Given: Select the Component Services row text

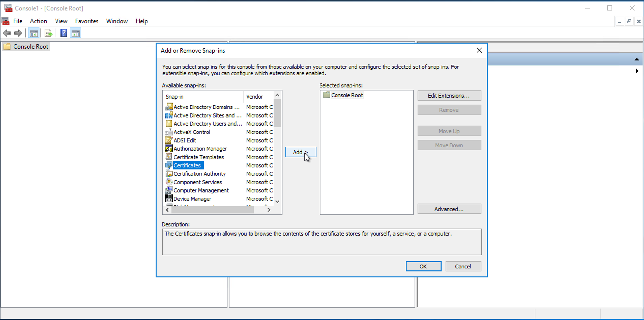Looking at the screenshot, I should [197, 182].
